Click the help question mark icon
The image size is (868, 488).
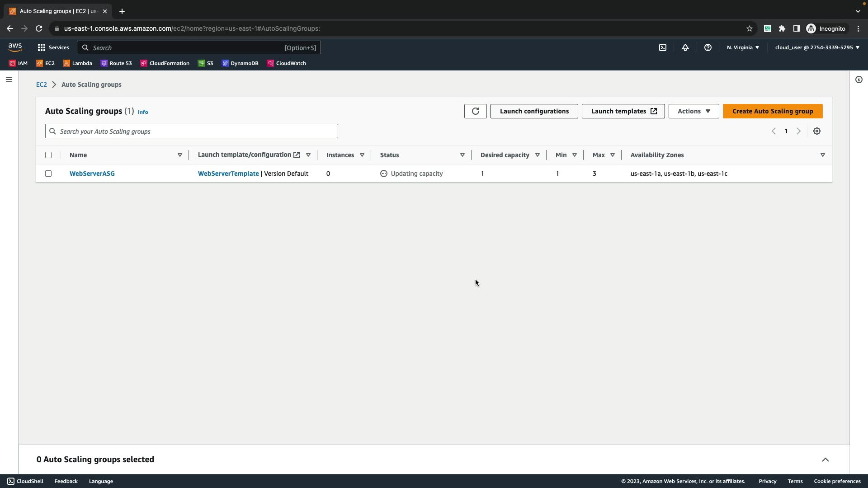coord(708,47)
